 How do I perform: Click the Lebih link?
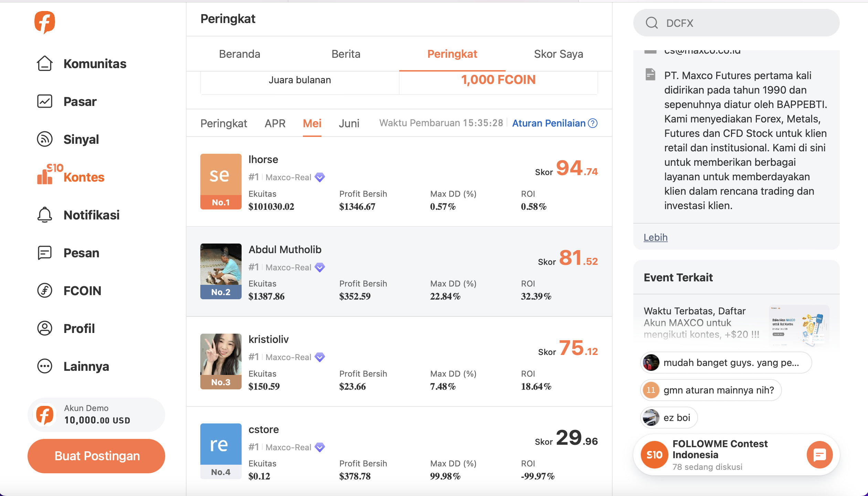pyautogui.click(x=655, y=237)
